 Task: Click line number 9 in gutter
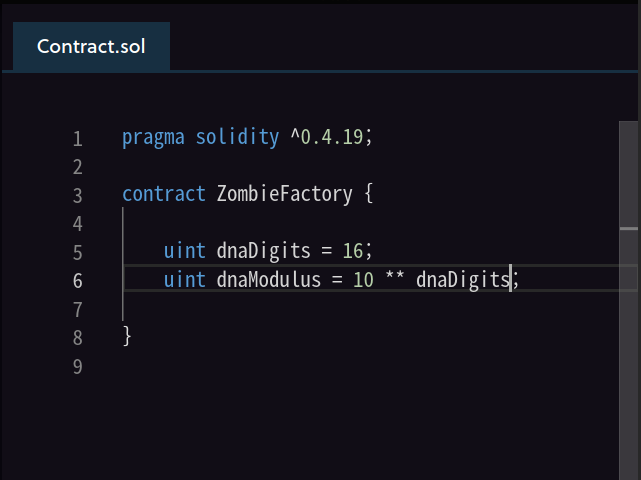point(78,366)
